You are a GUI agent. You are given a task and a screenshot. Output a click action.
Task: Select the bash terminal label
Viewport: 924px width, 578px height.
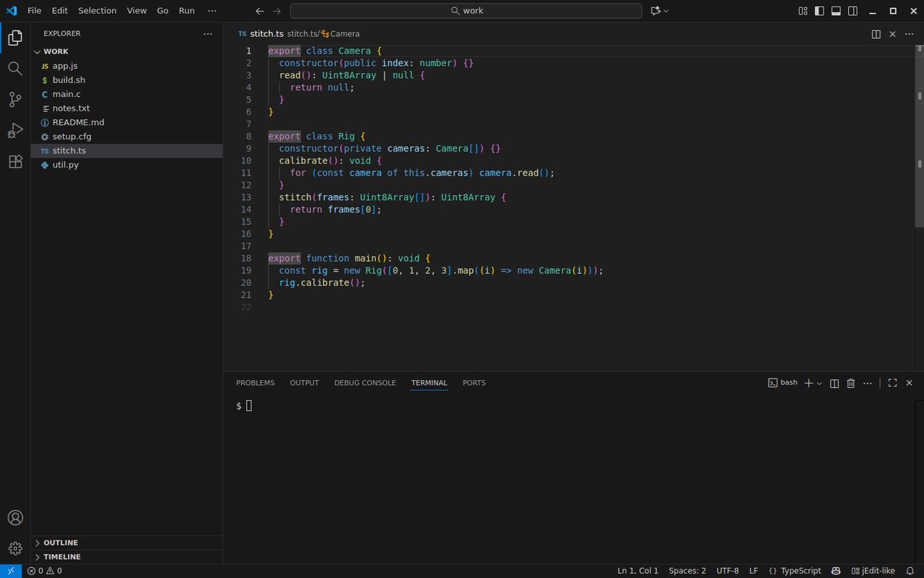(x=783, y=383)
